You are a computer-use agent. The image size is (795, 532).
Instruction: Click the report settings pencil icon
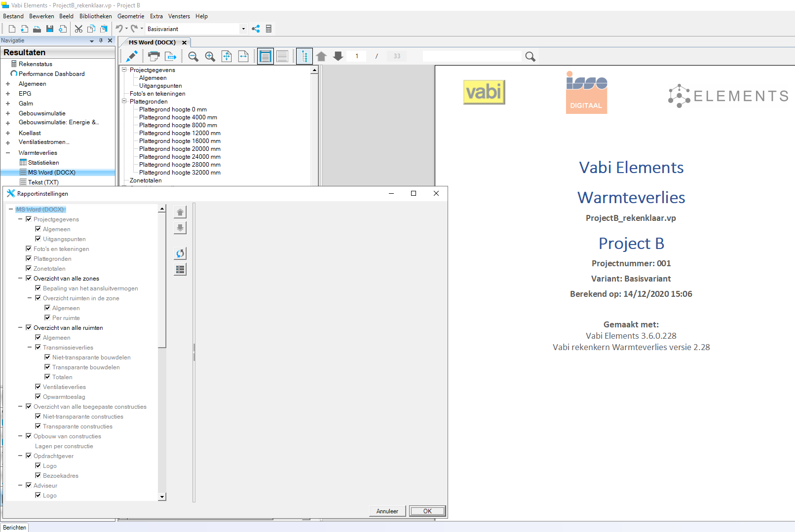132,56
